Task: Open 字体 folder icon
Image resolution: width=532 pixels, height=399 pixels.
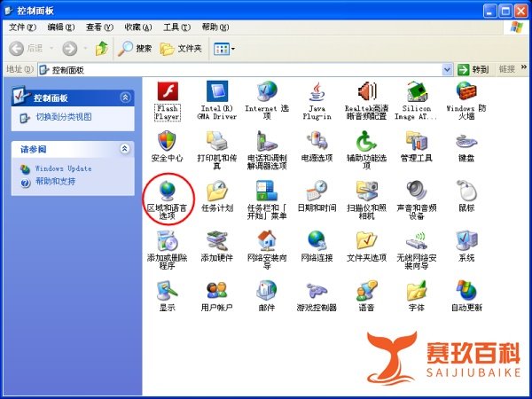Action: (417, 296)
